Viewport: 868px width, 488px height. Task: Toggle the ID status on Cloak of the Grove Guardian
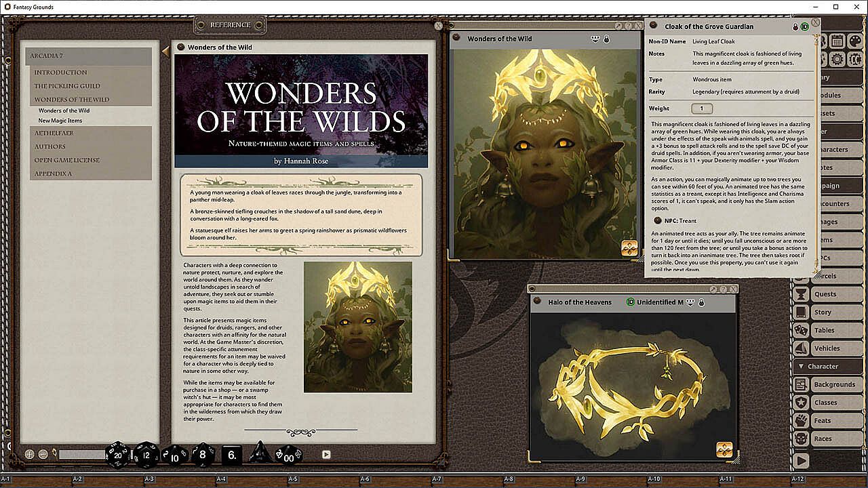pyautogui.click(x=804, y=26)
